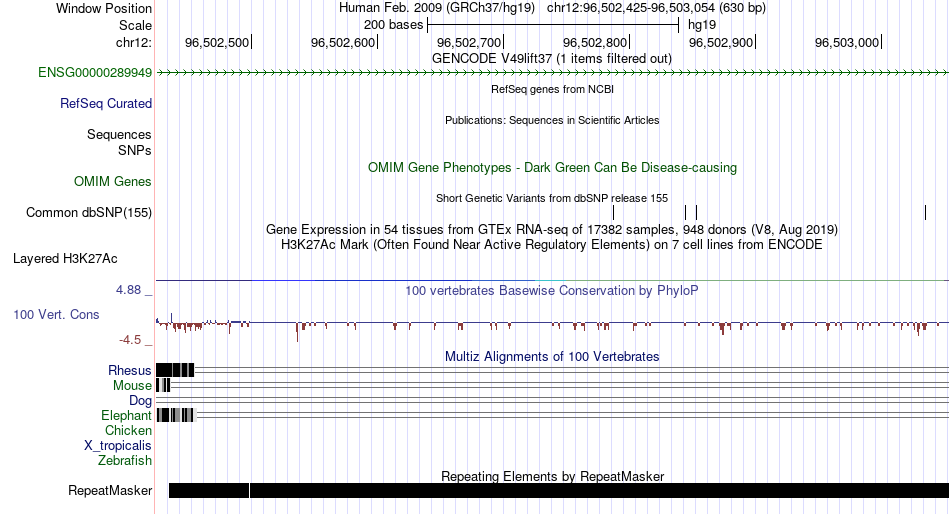
Task: Click the 96,502,500 ruler position
Action: 218,42
